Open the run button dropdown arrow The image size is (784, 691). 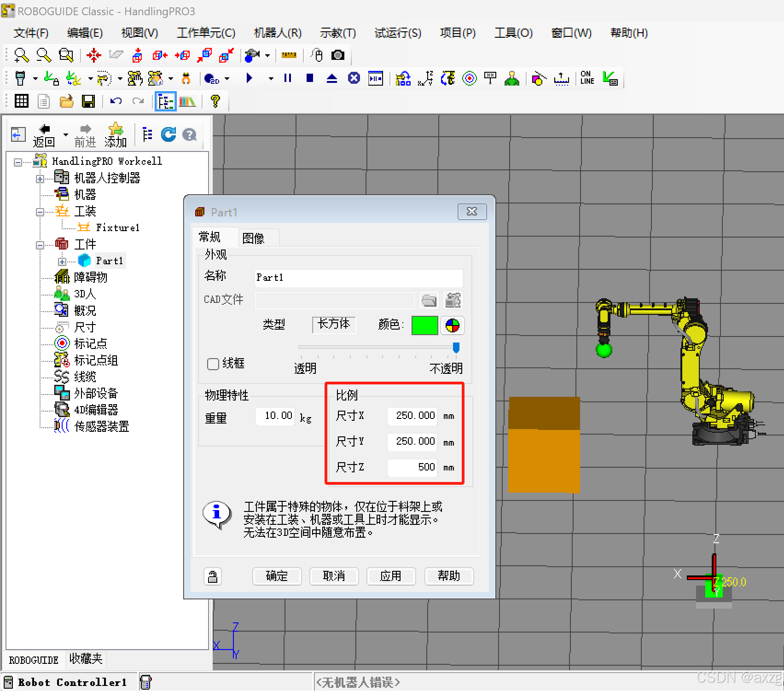coord(271,79)
